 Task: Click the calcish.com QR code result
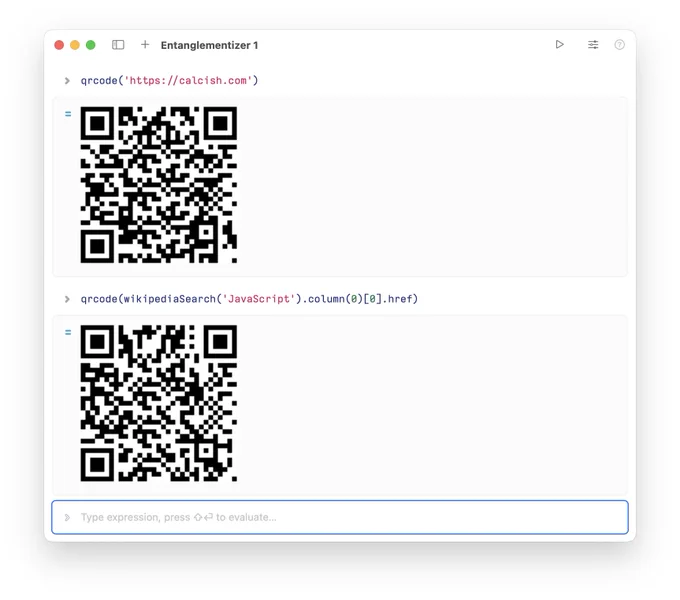coord(159,185)
